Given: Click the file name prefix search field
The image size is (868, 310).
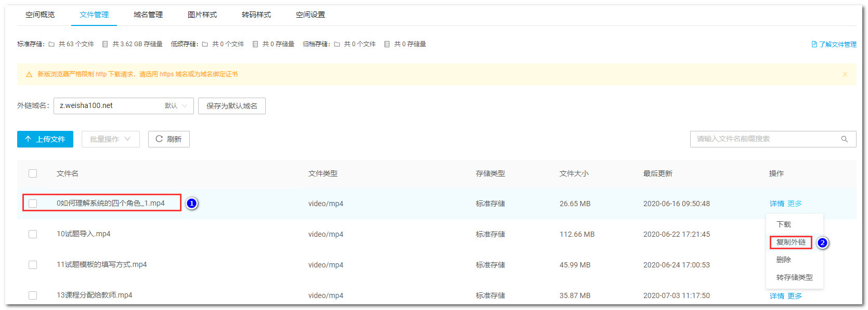Looking at the screenshot, I should click(x=765, y=139).
